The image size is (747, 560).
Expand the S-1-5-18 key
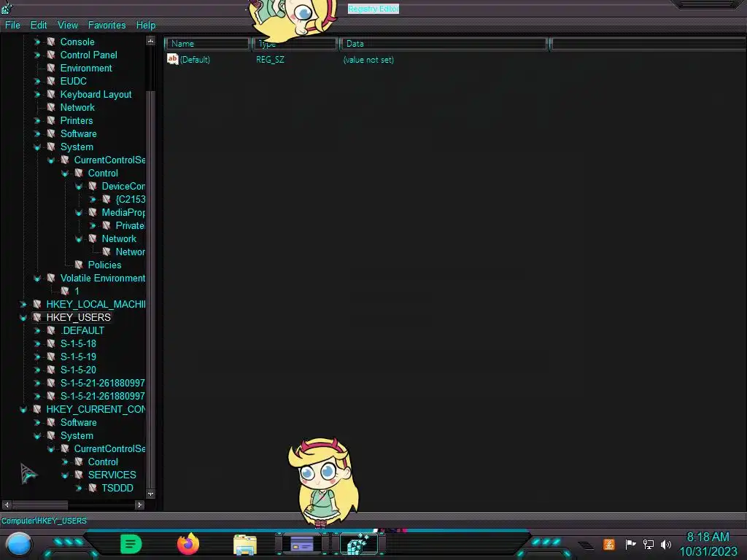click(37, 344)
